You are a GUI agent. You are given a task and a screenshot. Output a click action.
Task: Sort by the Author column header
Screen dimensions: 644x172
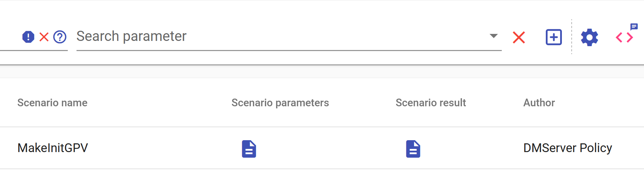tap(539, 103)
